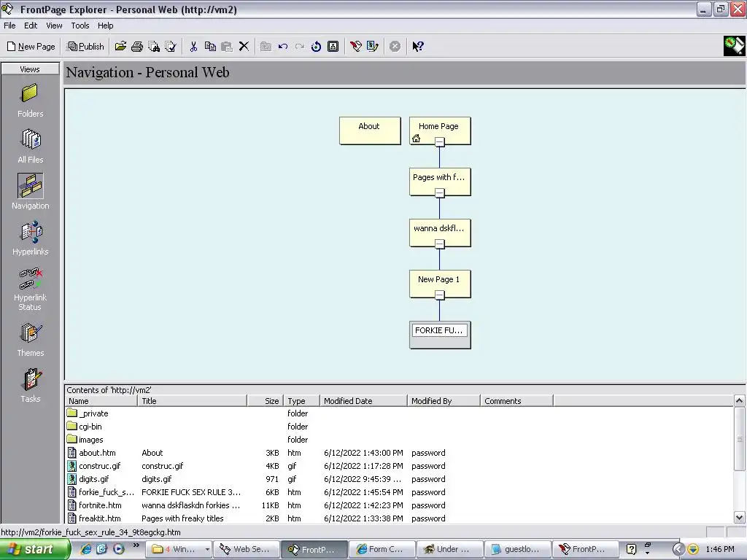Click the Show FrontPage Editor icon
This screenshot has width=747, height=560.
[356, 46]
